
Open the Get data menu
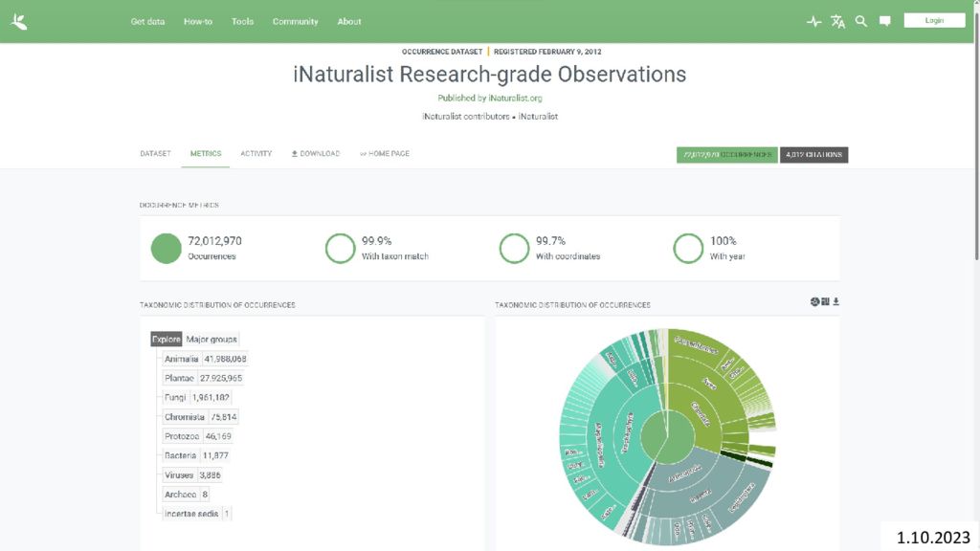[x=147, y=21]
